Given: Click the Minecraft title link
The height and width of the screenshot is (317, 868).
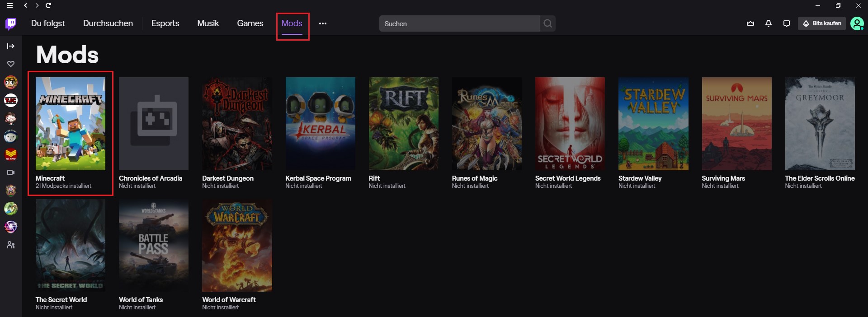Looking at the screenshot, I should (x=50, y=178).
